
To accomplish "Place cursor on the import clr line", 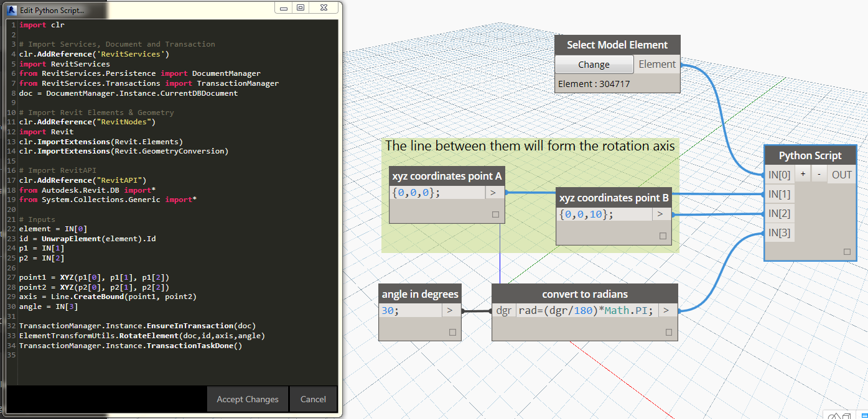I will 42,25.
